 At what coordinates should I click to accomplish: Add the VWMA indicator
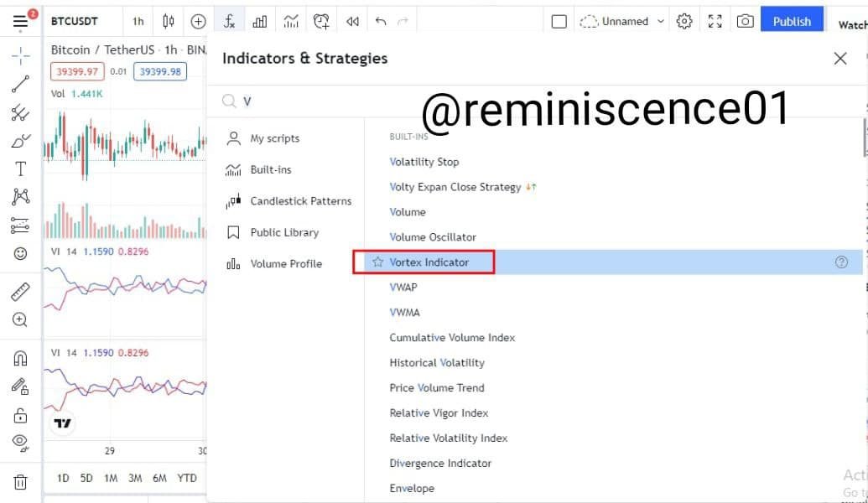[405, 313]
